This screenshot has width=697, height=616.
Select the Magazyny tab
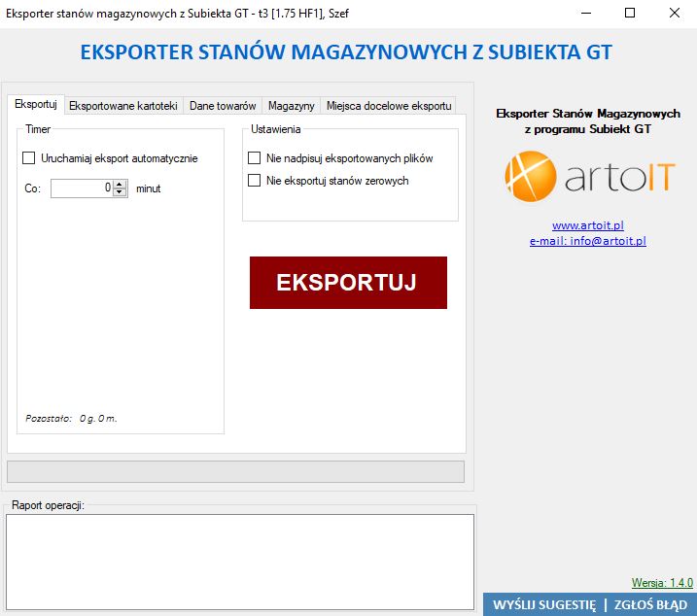click(x=291, y=106)
